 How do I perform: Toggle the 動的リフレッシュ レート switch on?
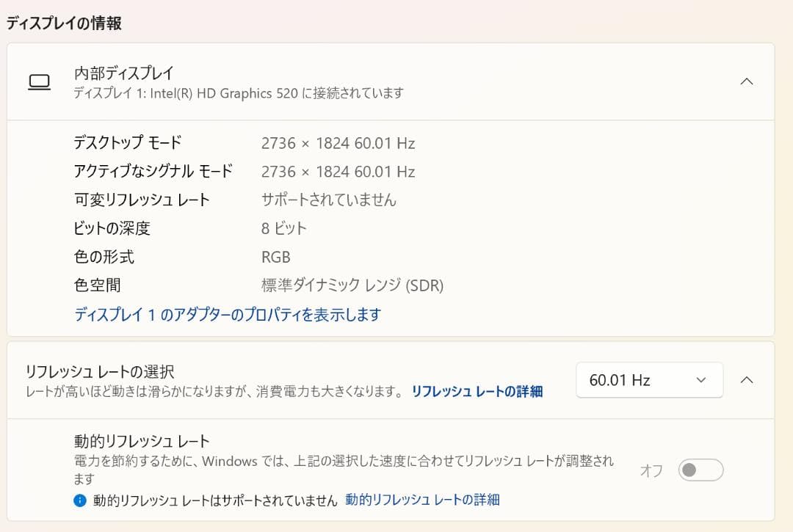700,470
